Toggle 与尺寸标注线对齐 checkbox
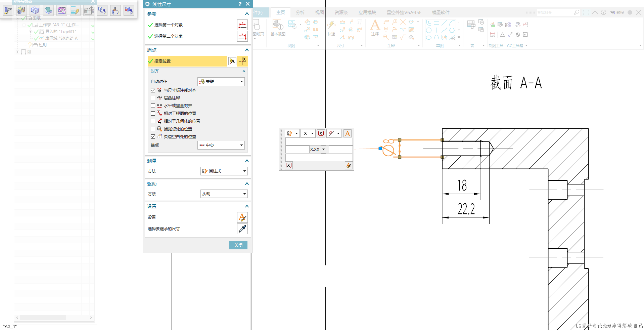644x330 pixels. pyautogui.click(x=153, y=90)
